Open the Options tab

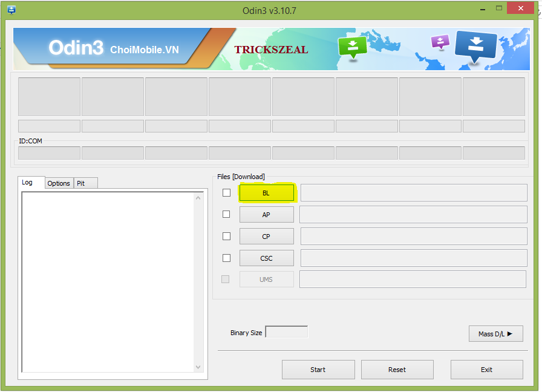click(x=59, y=183)
